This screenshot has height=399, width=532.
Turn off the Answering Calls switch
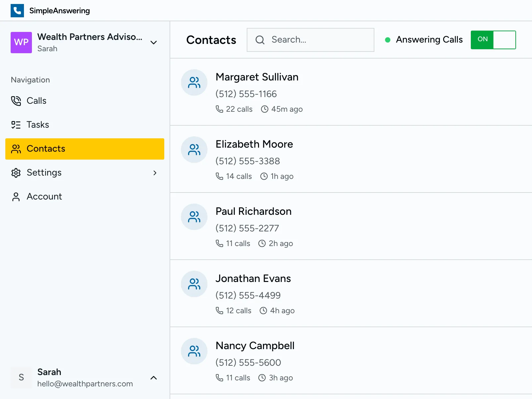[x=493, y=40]
